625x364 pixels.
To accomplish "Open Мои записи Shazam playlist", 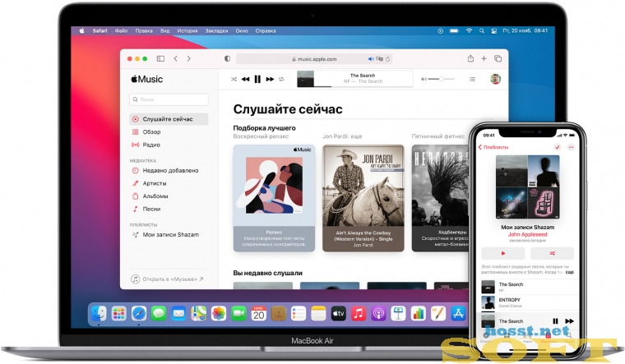I will click(169, 234).
